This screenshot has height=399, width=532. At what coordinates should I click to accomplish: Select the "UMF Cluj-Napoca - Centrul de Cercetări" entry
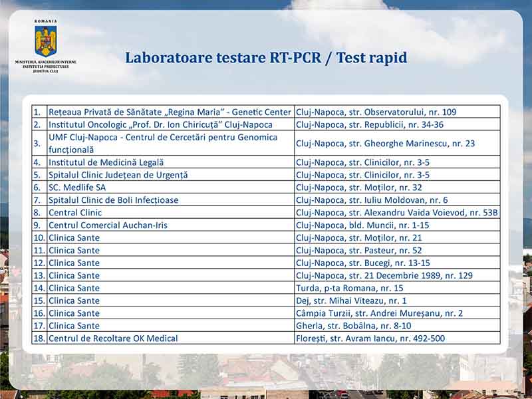(x=163, y=143)
